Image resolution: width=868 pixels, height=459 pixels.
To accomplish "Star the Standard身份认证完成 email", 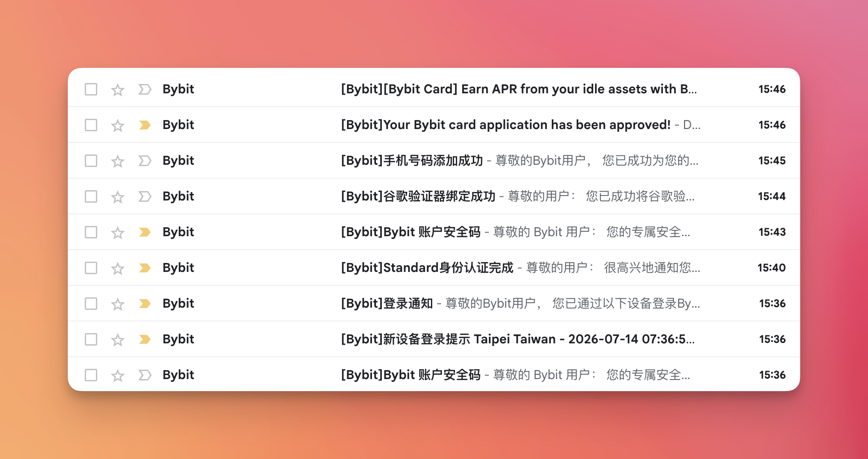I will pyautogui.click(x=118, y=268).
